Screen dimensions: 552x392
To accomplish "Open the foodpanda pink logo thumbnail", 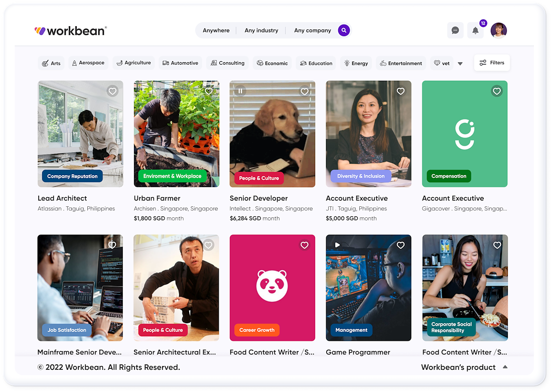I will tap(272, 288).
